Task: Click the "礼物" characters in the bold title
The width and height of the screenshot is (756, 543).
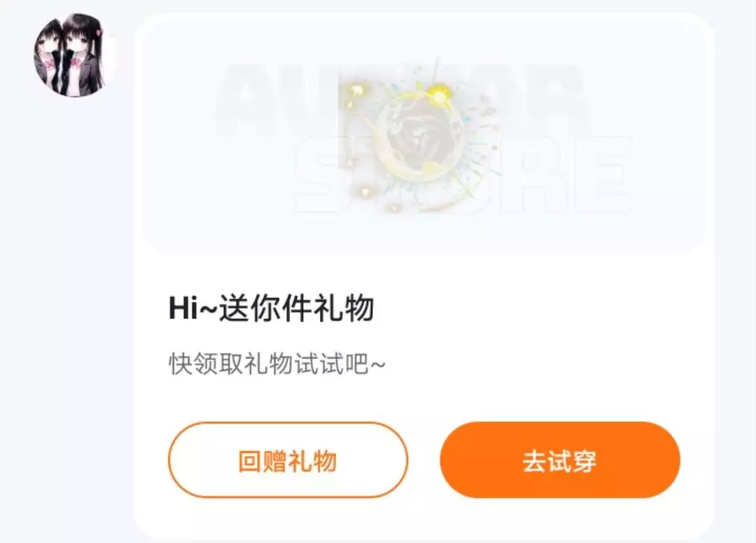Action: coord(344,309)
